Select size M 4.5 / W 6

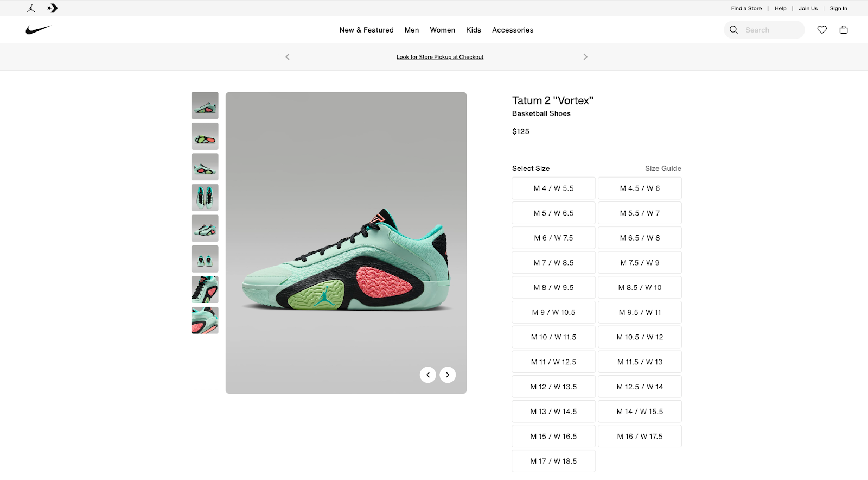640,188
